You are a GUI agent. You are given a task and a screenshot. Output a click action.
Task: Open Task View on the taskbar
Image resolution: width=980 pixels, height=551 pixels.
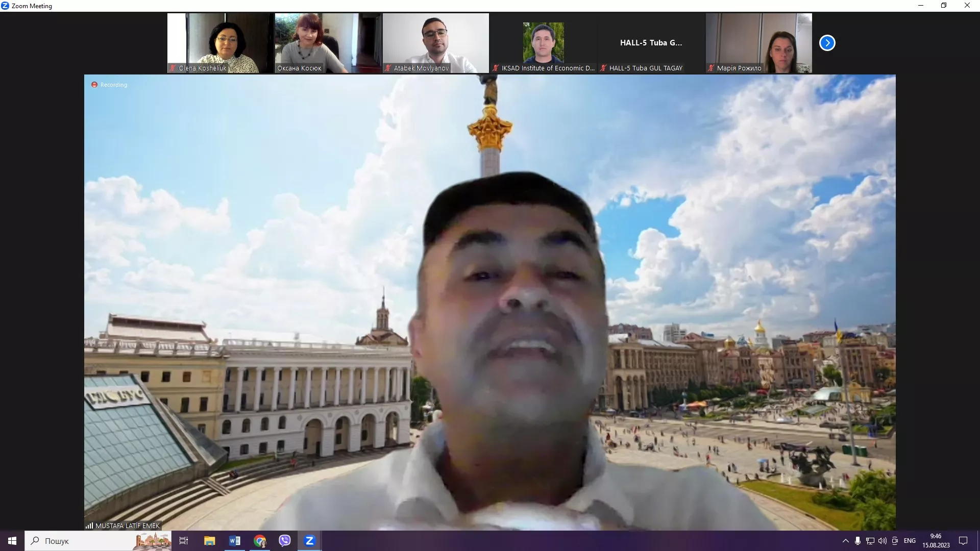pos(184,541)
